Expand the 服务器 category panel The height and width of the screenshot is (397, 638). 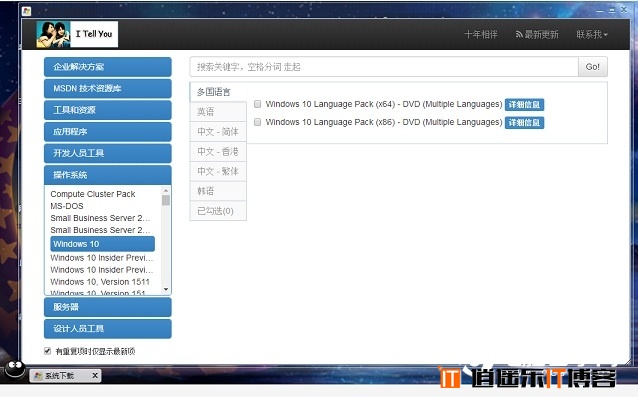108,307
